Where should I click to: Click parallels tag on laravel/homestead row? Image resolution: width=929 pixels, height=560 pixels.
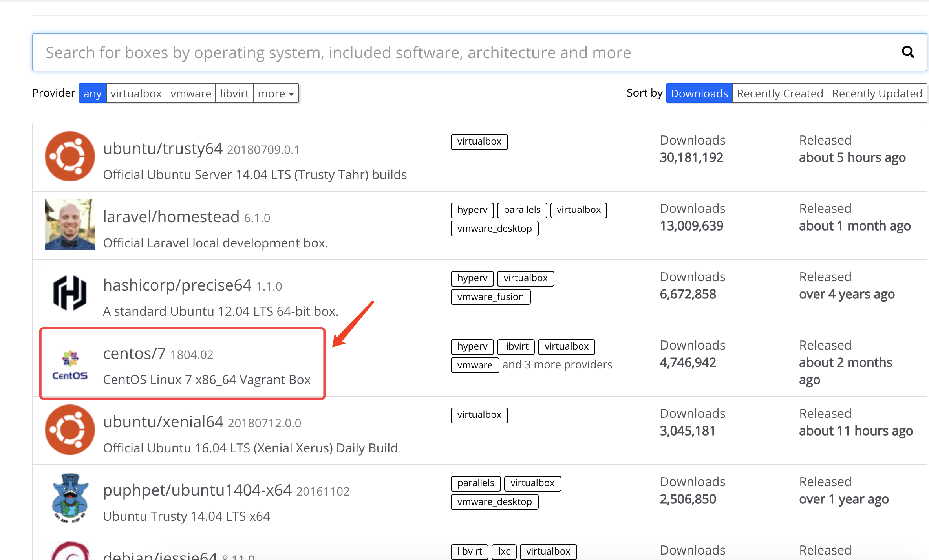click(x=522, y=210)
